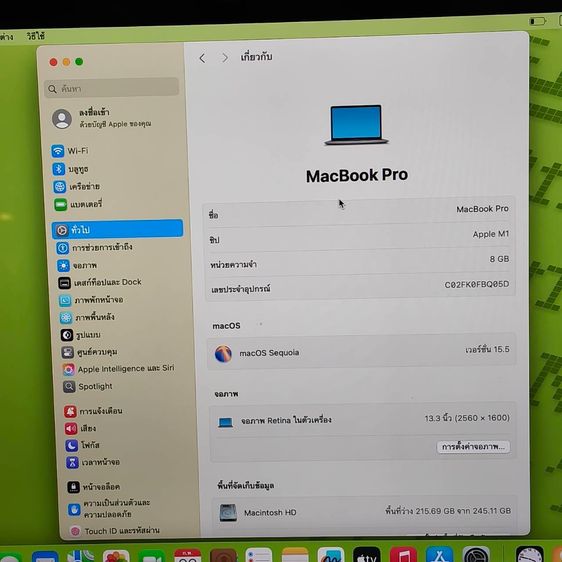This screenshot has height=562, width=562.
Task: Click the macOS Sequoia label
Action: tap(269, 353)
